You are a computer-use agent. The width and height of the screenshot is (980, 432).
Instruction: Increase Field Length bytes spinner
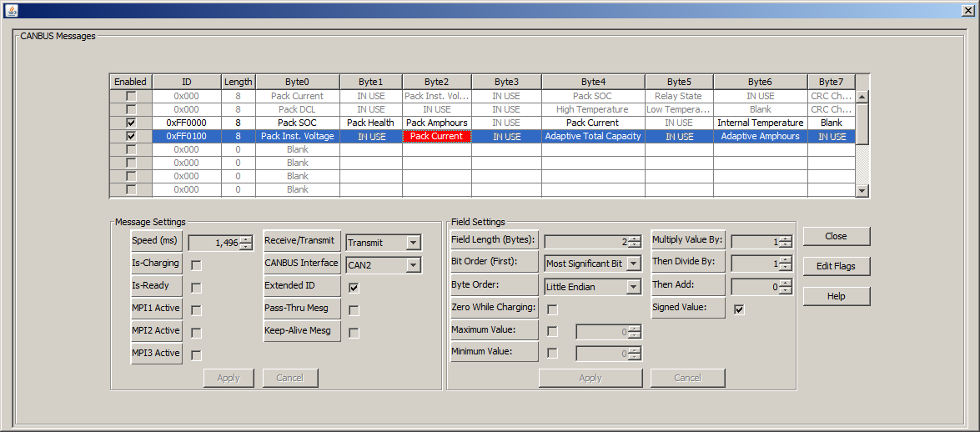coord(635,239)
